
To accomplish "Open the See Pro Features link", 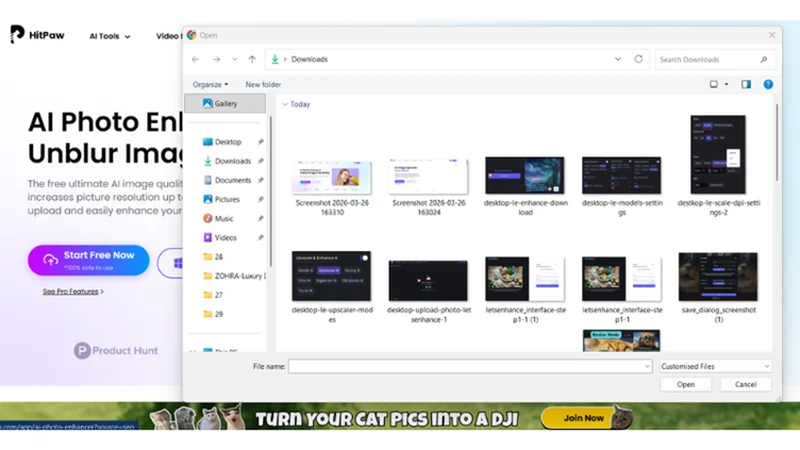I will pos(73,291).
